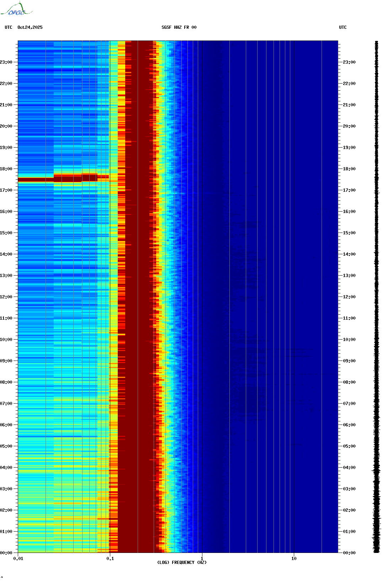Click 03:00 on the left time axis

click(x=6, y=489)
